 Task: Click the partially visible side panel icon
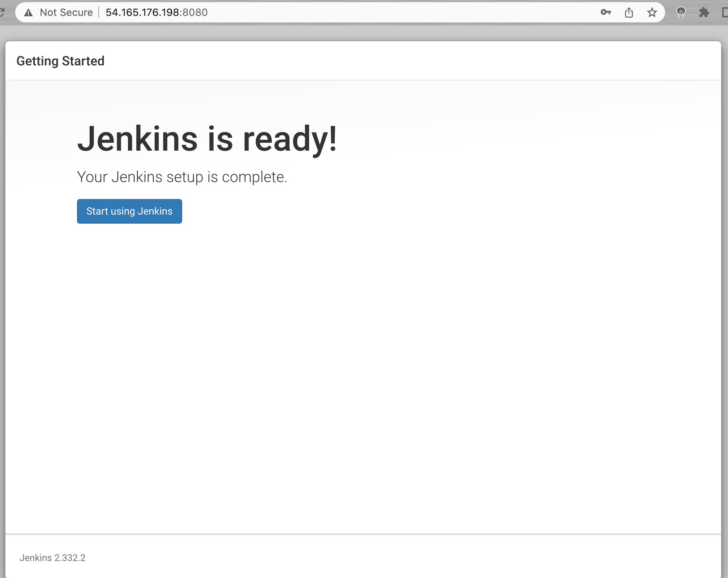pyautogui.click(x=725, y=13)
